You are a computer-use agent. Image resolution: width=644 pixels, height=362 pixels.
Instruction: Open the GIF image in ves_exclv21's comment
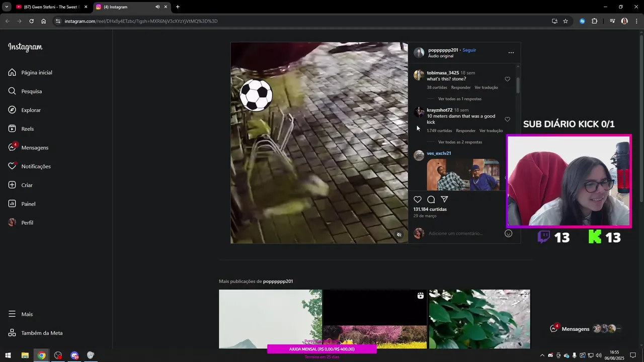click(463, 174)
